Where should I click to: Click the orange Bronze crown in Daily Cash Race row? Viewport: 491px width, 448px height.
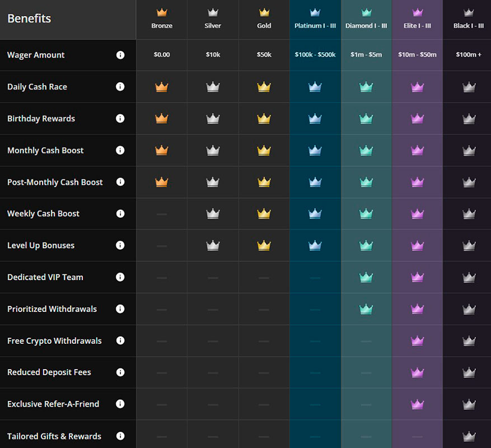162,87
